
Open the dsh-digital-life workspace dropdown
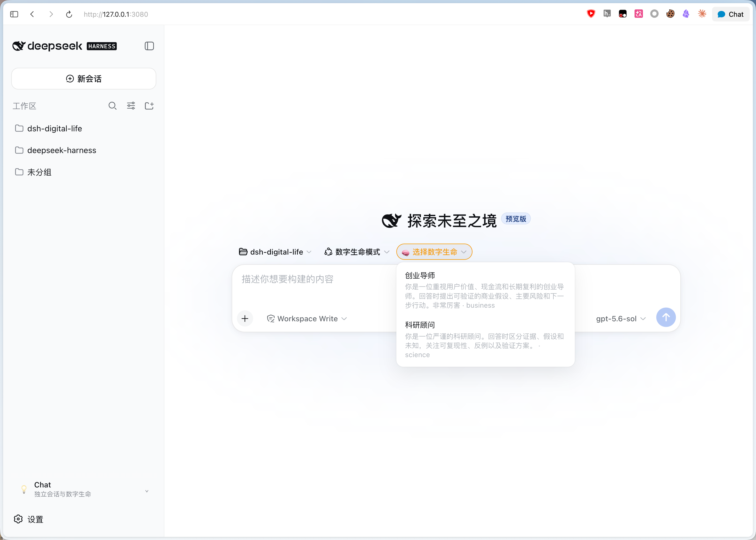275,252
